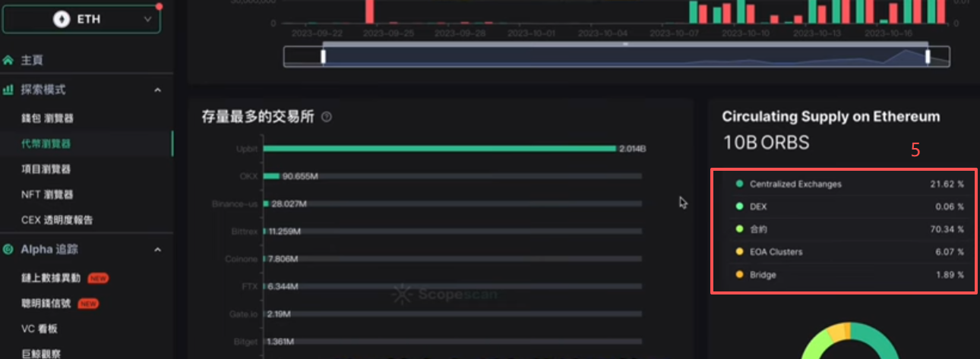Collapse the 探索模式 section chevron
980x359 pixels.
coord(158,90)
